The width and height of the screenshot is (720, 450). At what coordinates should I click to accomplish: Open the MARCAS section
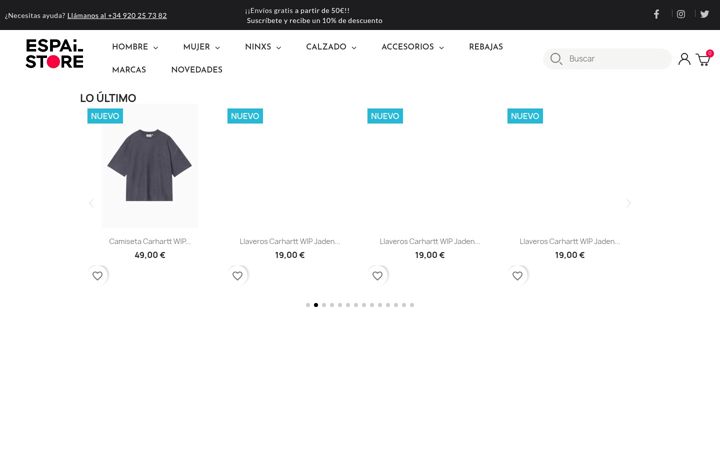(x=129, y=70)
